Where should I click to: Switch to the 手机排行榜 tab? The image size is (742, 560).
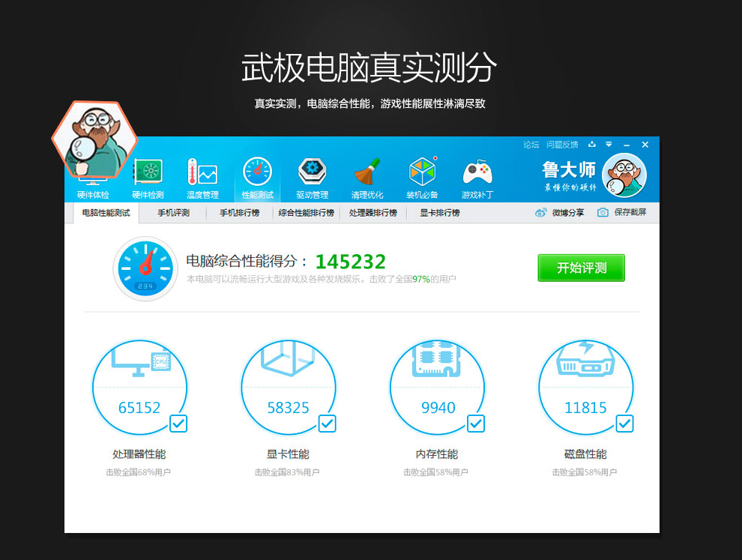(x=239, y=213)
